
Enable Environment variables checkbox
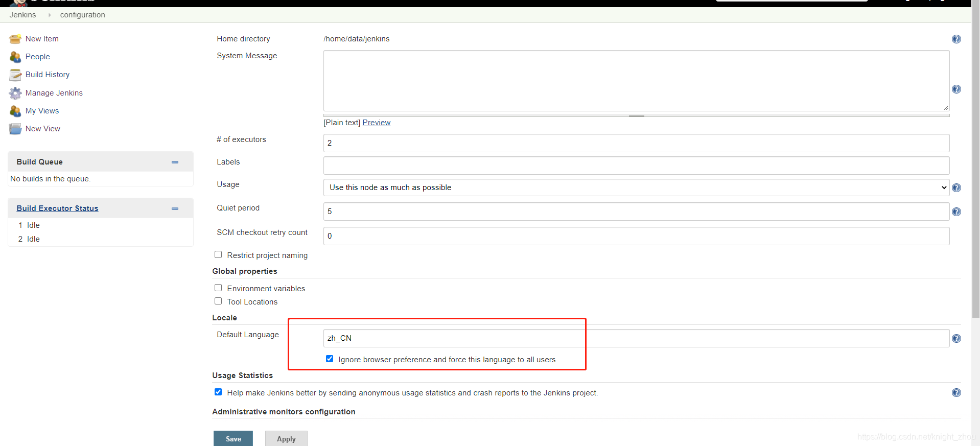tap(218, 288)
